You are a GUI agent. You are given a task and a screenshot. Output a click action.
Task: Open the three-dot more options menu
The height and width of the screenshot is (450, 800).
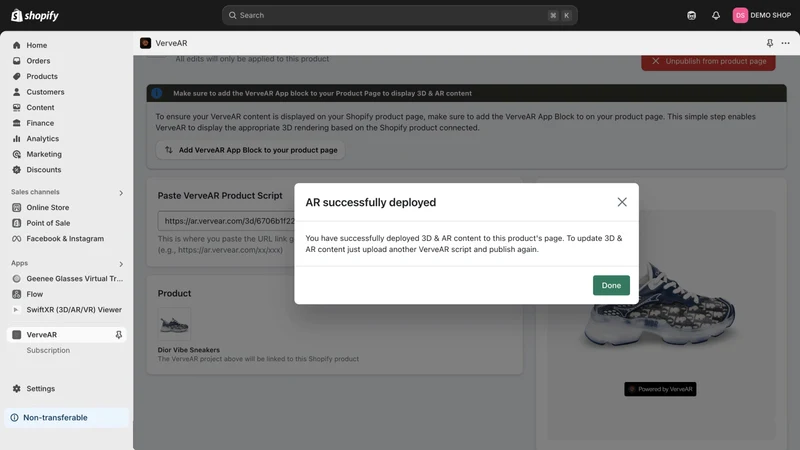click(785, 43)
